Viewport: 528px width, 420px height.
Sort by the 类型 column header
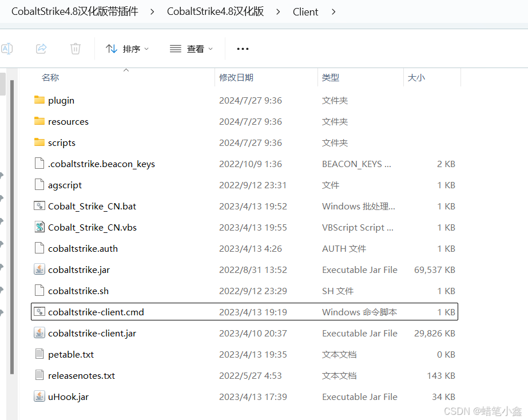click(x=331, y=78)
